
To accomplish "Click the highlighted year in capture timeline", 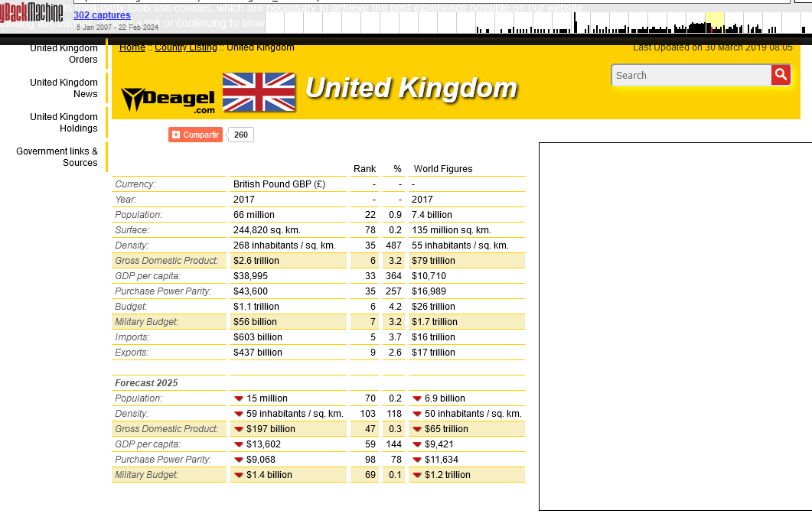I will tap(715, 23).
